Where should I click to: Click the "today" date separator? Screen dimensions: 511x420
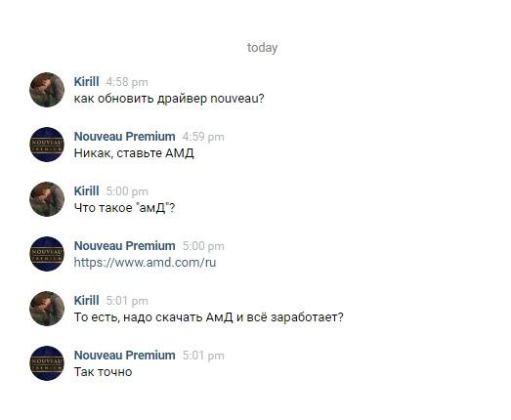pos(263,48)
